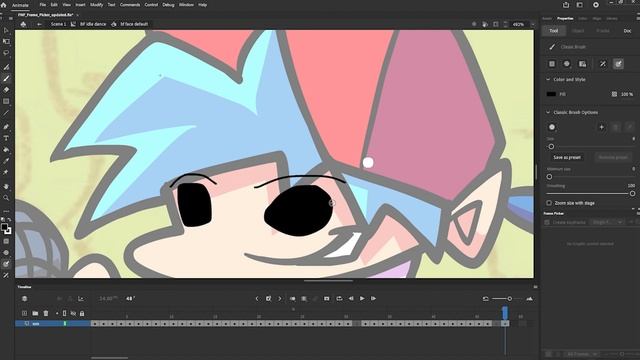Select the Text tool
Viewport: 640px width, 360px height.
click(6, 138)
